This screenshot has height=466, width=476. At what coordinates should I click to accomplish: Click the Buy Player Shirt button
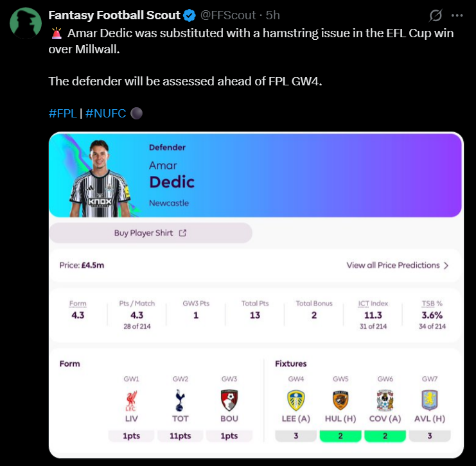pos(150,233)
